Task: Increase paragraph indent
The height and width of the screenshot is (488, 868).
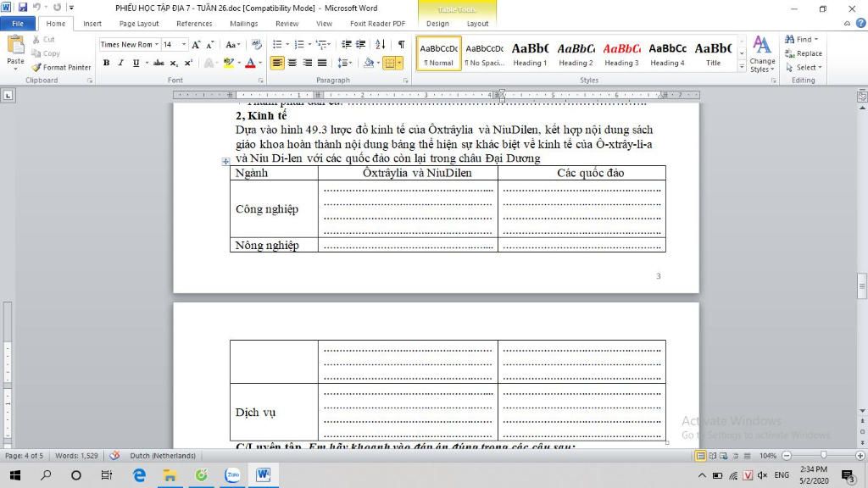Action: click(x=360, y=44)
